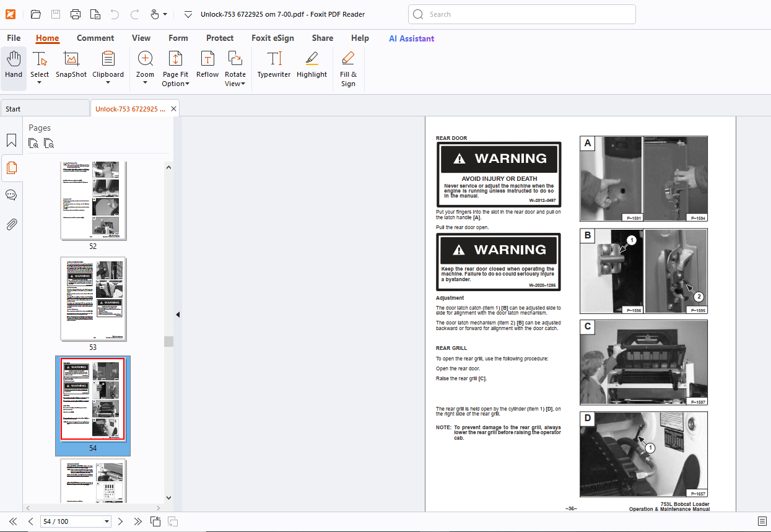Activate the SnapShot tool
The image size is (771, 532).
coord(71,65)
